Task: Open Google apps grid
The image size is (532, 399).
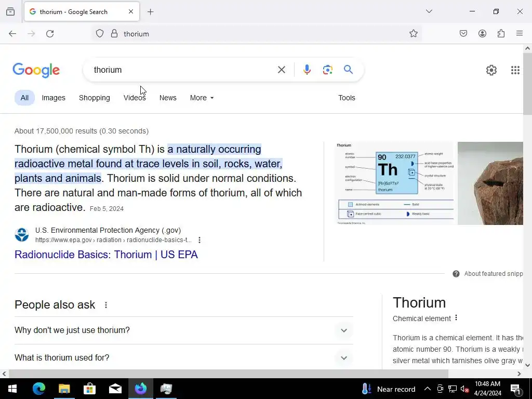Action: [515, 70]
